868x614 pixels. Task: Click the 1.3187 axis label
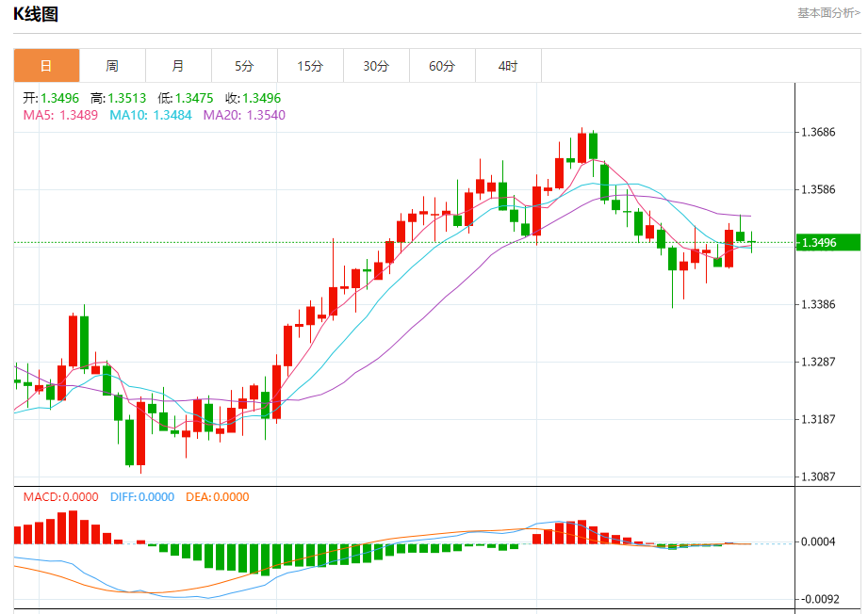(818, 419)
